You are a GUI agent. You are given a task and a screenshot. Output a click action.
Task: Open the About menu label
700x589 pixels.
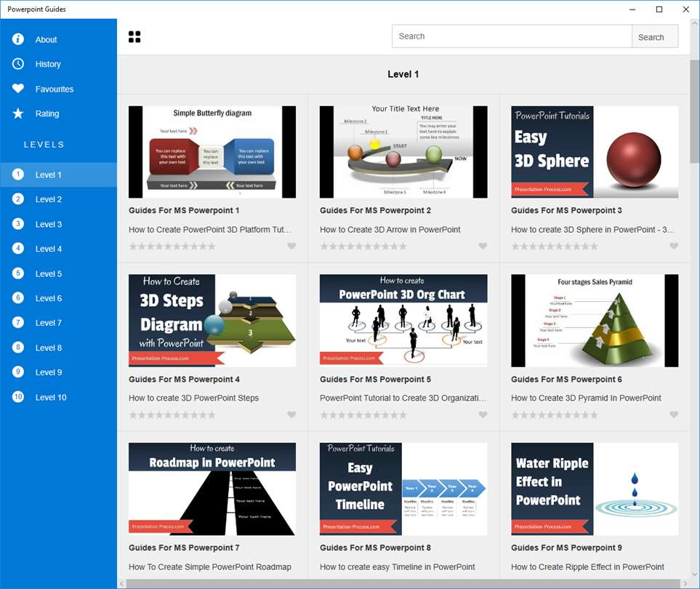[x=46, y=40]
